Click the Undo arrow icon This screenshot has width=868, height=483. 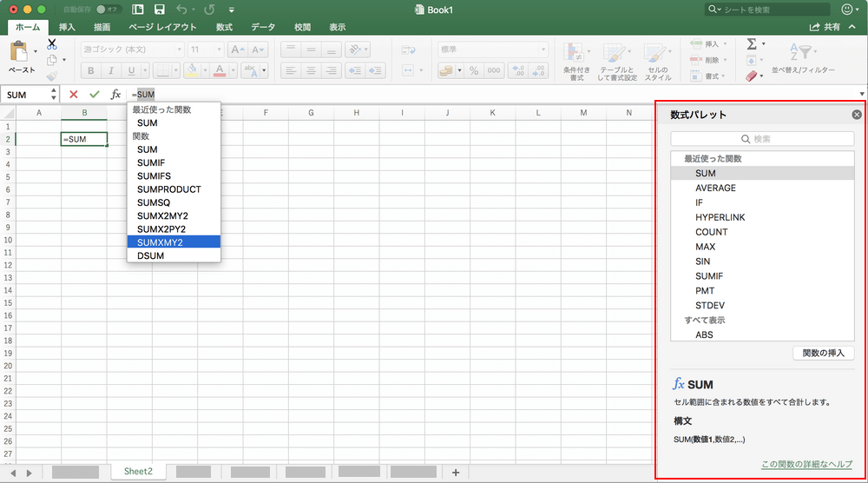(181, 10)
